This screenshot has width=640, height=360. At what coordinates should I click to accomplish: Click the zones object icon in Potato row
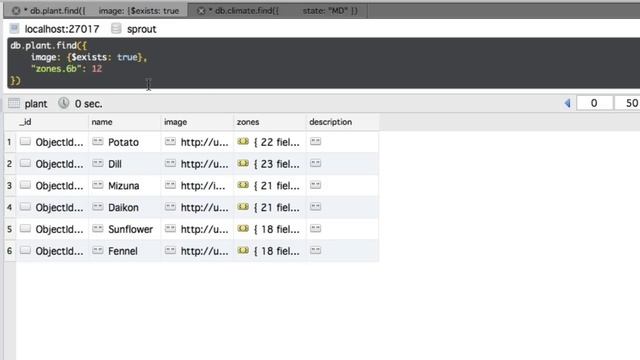pyautogui.click(x=243, y=142)
